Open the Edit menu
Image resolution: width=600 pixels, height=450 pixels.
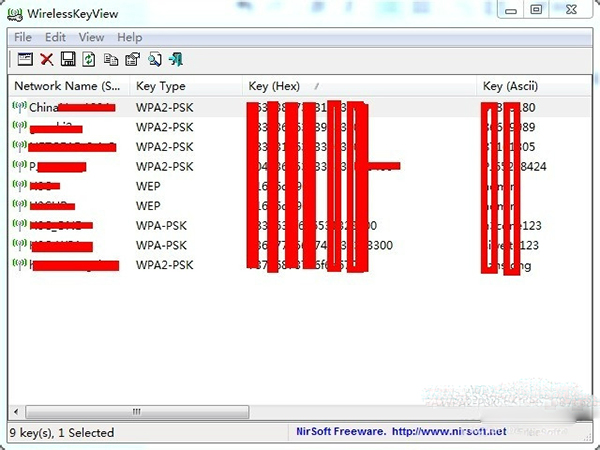(55, 37)
